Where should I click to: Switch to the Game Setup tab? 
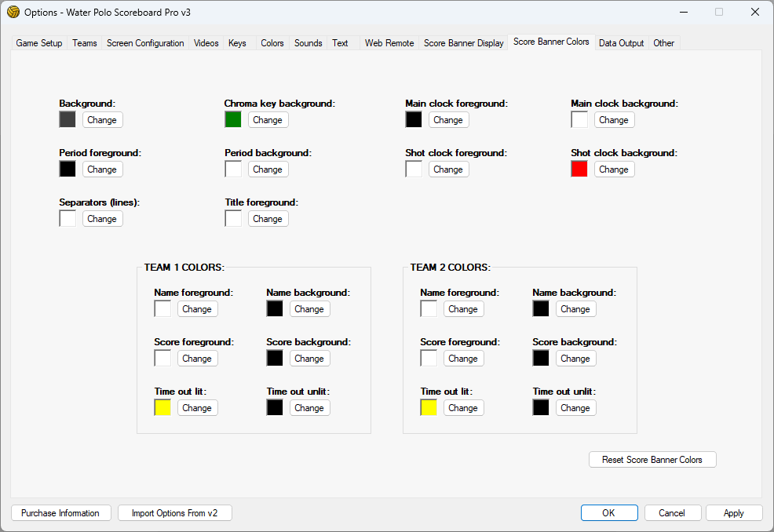(x=39, y=43)
